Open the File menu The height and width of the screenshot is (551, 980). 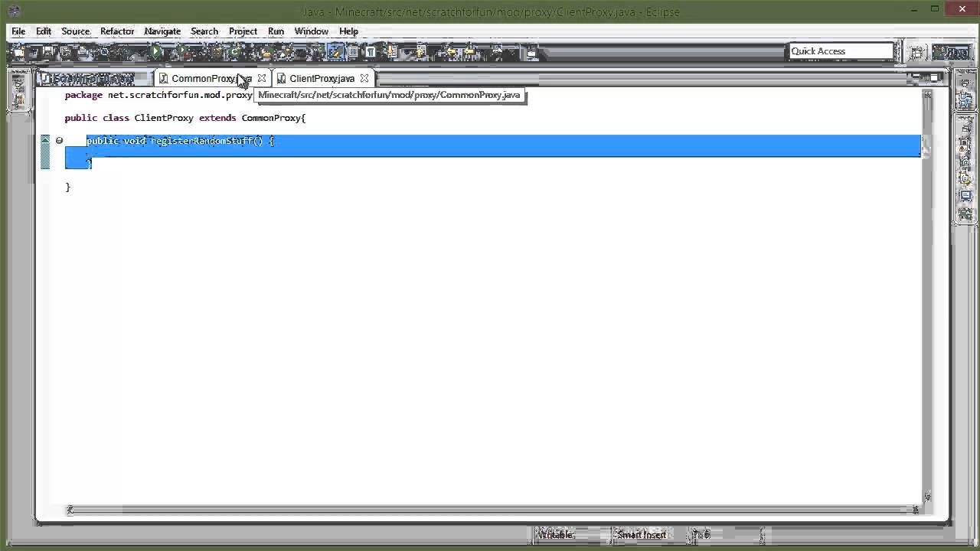click(18, 31)
